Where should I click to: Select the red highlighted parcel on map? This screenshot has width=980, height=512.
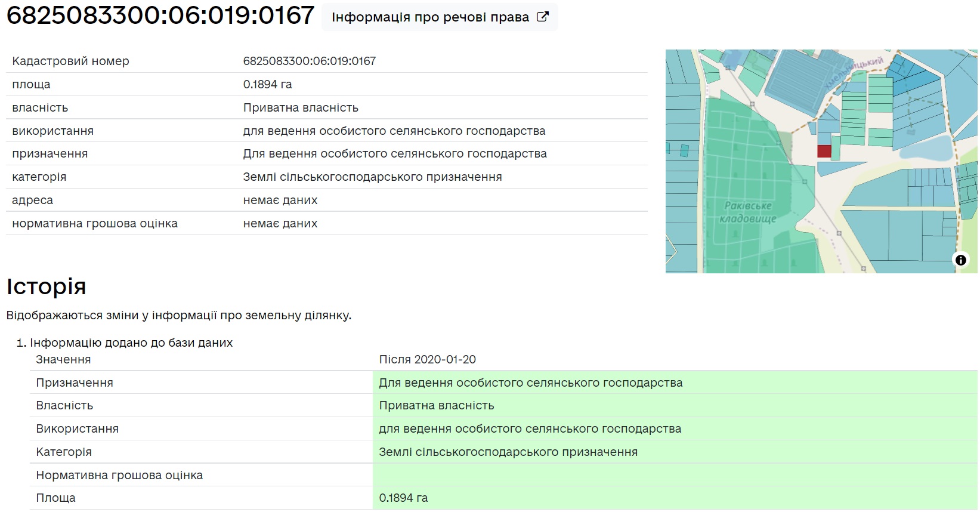824,151
